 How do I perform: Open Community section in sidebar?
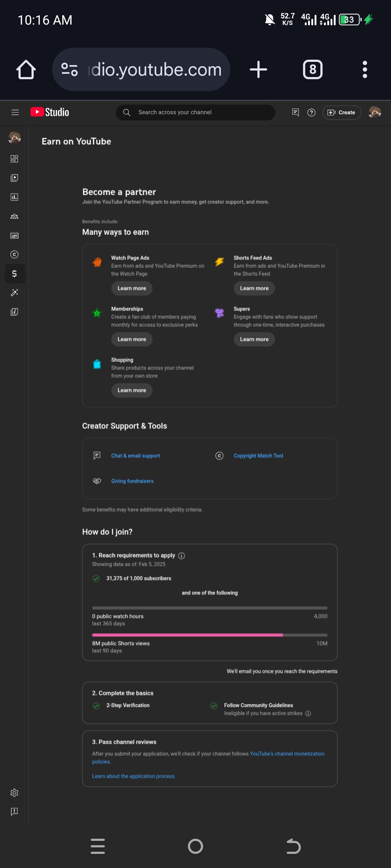14,216
